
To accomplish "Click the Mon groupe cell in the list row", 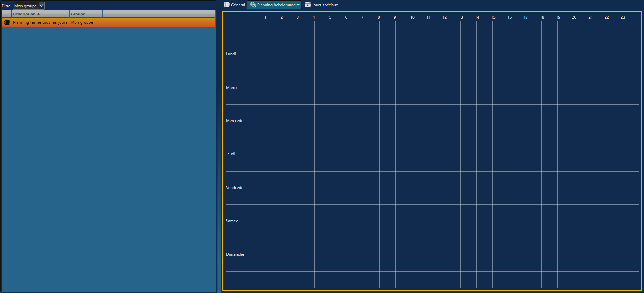I will [82, 22].
